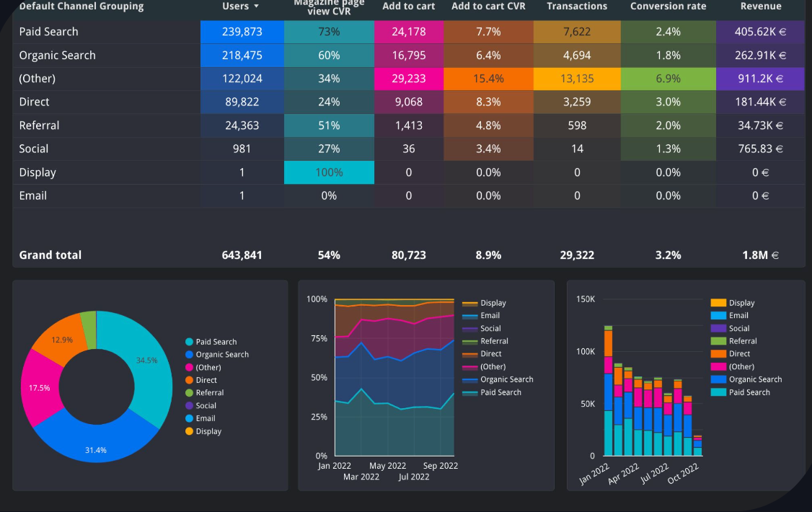The image size is (812, 512).
Task: Click Paid Search users value 239,873
Action: tap(242, 32)
